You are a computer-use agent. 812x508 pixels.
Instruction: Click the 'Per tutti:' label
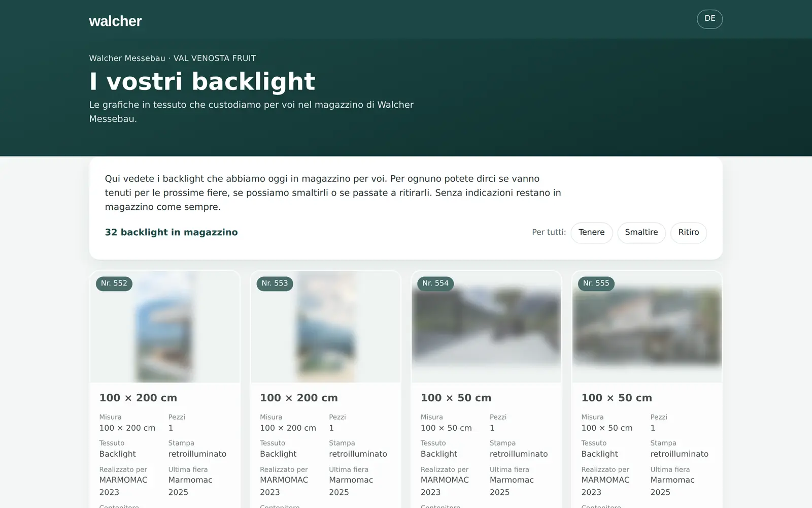549,232
